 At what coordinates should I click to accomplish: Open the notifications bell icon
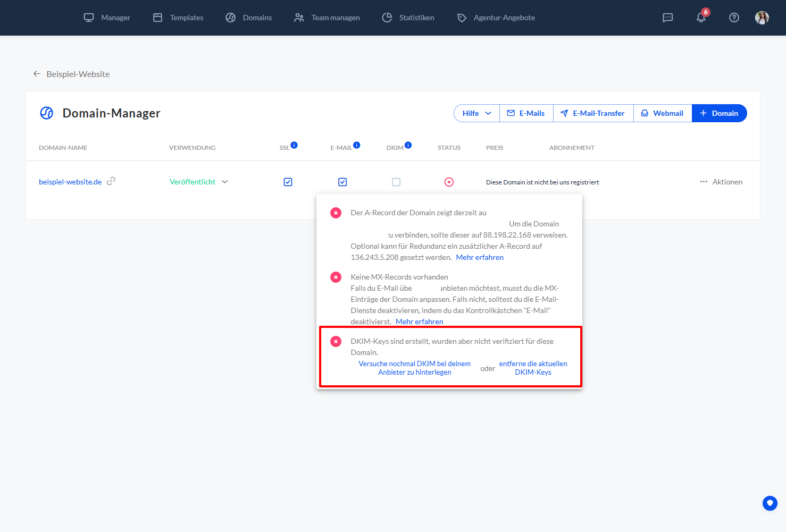coord(701,18)
